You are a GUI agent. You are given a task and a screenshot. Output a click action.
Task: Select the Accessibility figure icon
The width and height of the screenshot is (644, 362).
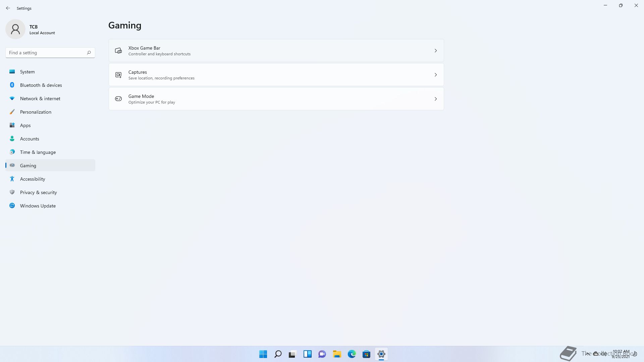click(x=12, y=179)
